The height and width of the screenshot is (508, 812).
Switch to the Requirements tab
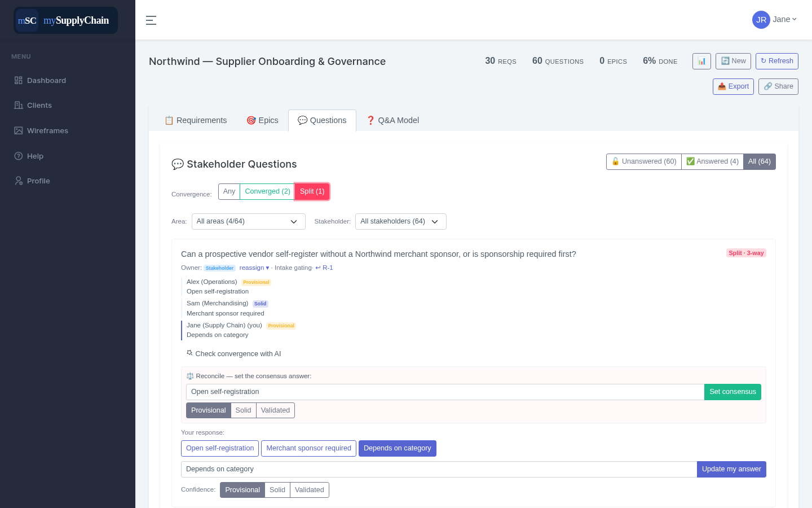196,120
